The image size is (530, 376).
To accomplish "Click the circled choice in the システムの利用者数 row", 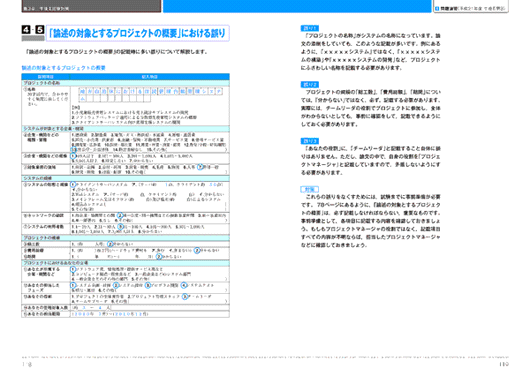I will 121,227.
